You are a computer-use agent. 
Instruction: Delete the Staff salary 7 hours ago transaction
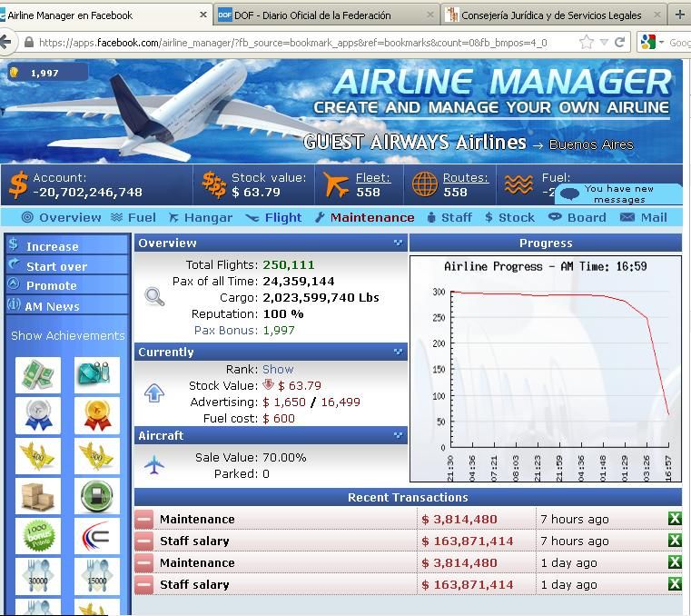point(675,541)
